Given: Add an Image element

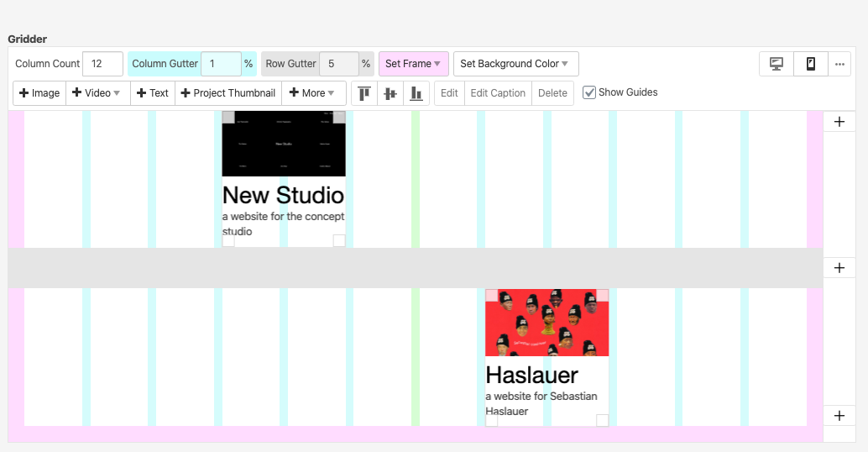Looking at the screenshot, I should 39,93.
